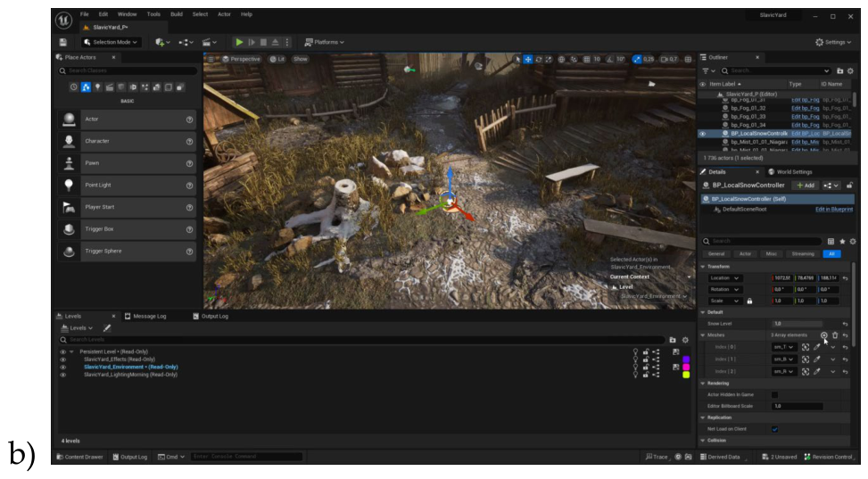The height and width of the screenshot is (479, 868).
Task: Open the Window menu
Action: 127,14
